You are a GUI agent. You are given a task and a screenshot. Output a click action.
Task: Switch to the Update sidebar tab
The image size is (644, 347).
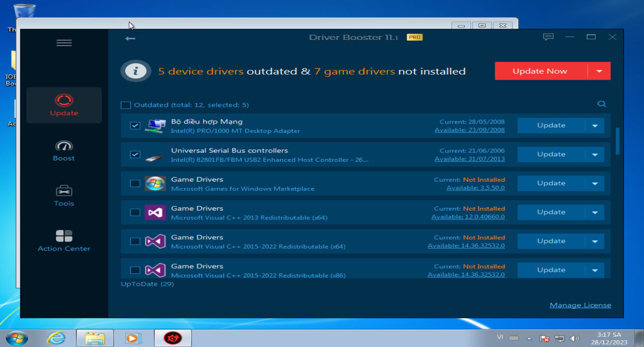click(64, 105)
